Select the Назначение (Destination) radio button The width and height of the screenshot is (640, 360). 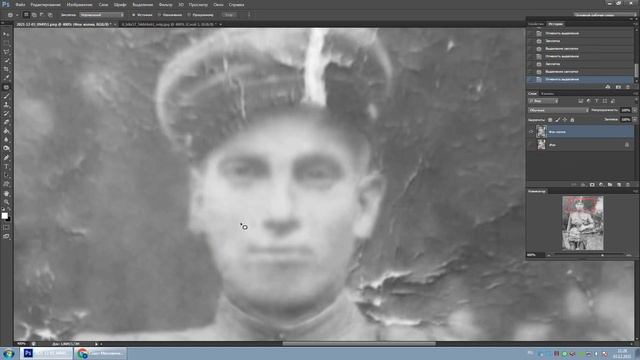159,15
